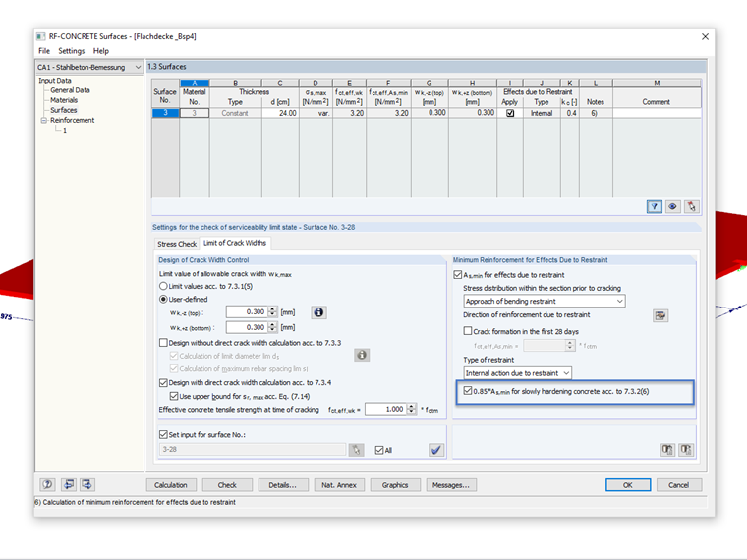This screenshot has width=747, height=560.
Task: Select reinforcement item 1 in tree
Action: click(65, 131)
